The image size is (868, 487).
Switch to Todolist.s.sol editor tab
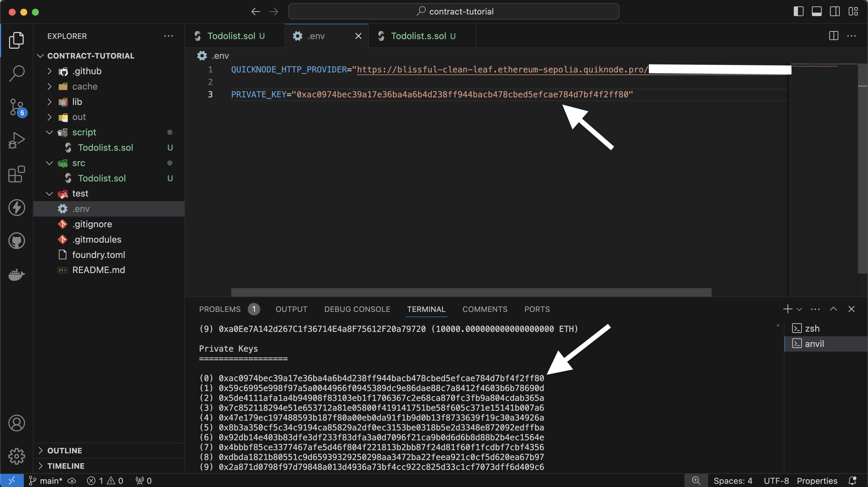point(418,36)
